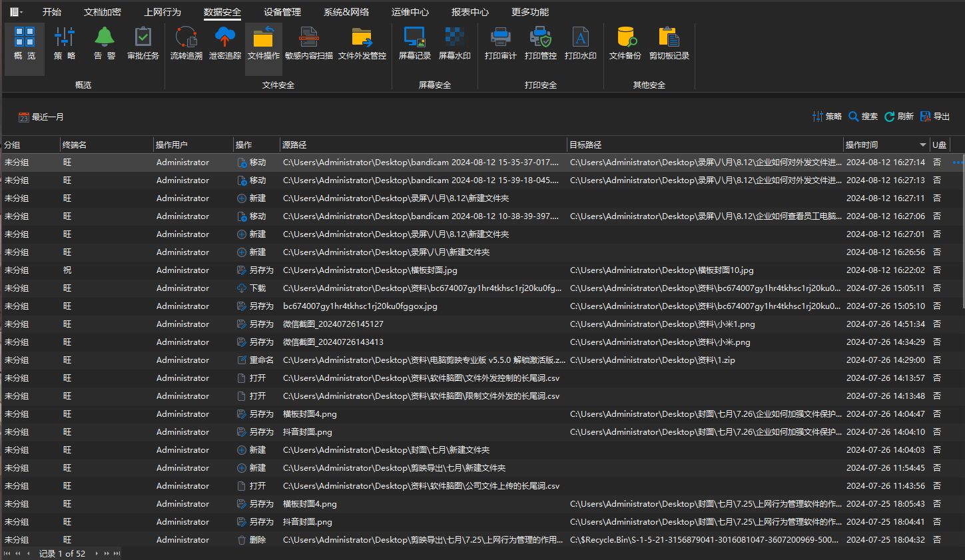The width and height of the screenshot is (965, 560).
Task: Click the 终端名 column header
Action: [106, 144]
